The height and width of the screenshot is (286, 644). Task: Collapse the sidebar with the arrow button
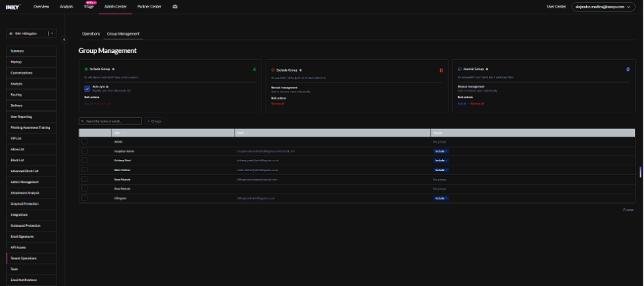point(64,39)
